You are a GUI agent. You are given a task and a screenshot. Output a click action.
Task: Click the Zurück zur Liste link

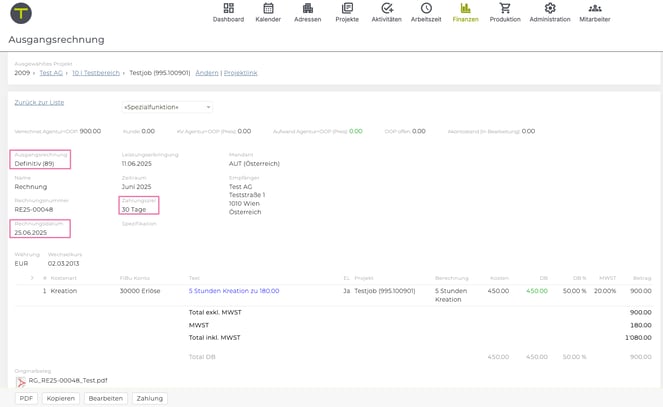pos(39,102)
